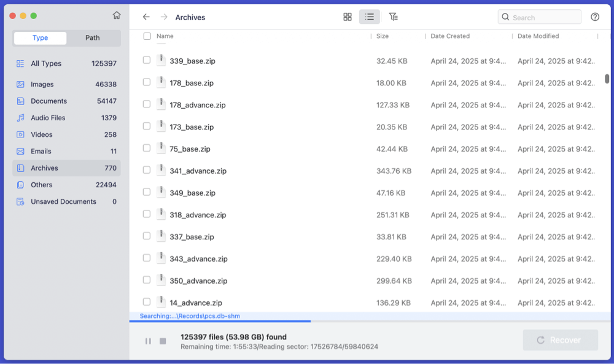Select all files via header checkbox
614x364 pixels.
click(146, 36)
